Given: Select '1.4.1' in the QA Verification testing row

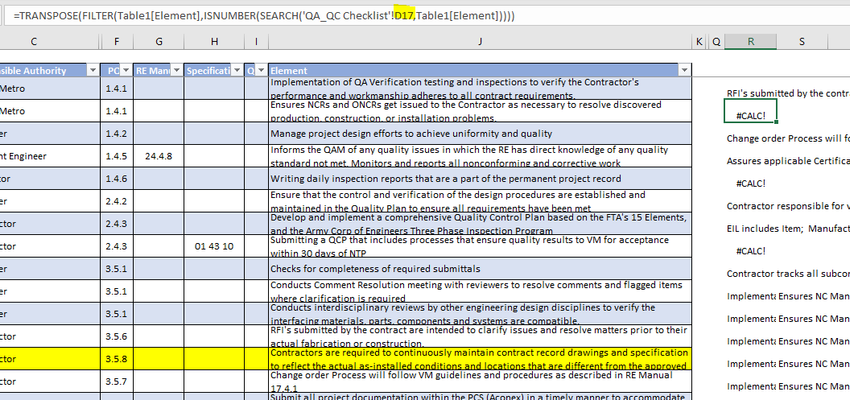Looking at the screenshot, I should coord(117,88).
